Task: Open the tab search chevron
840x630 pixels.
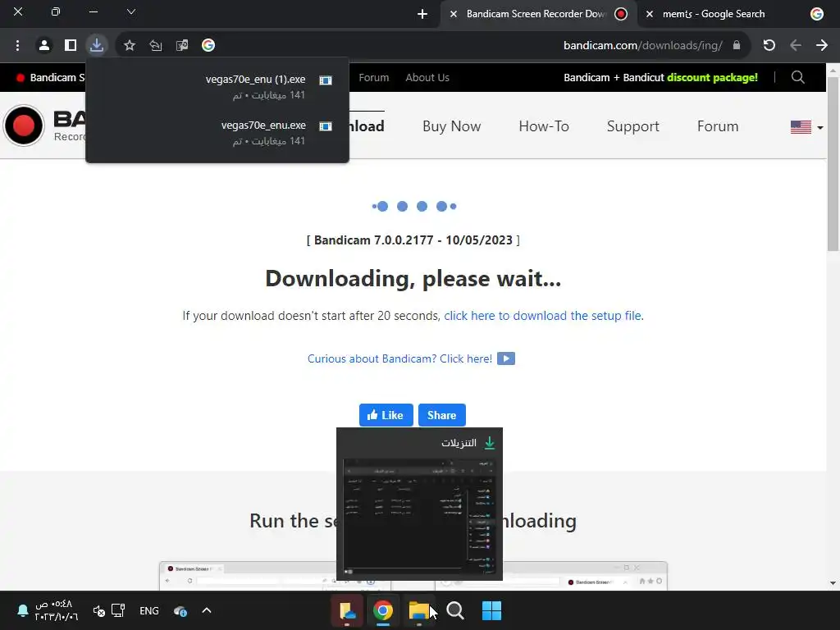Action: click(x=130, y=11)
